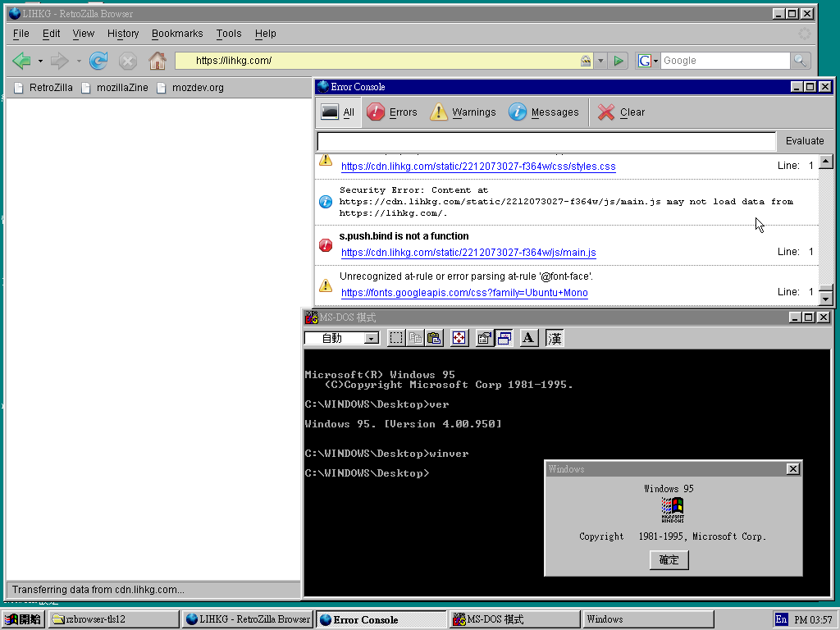Open the Forward history dropdown arrow
Image resolution: width=840 pixels, height=630 pixels.
[79, 61]
